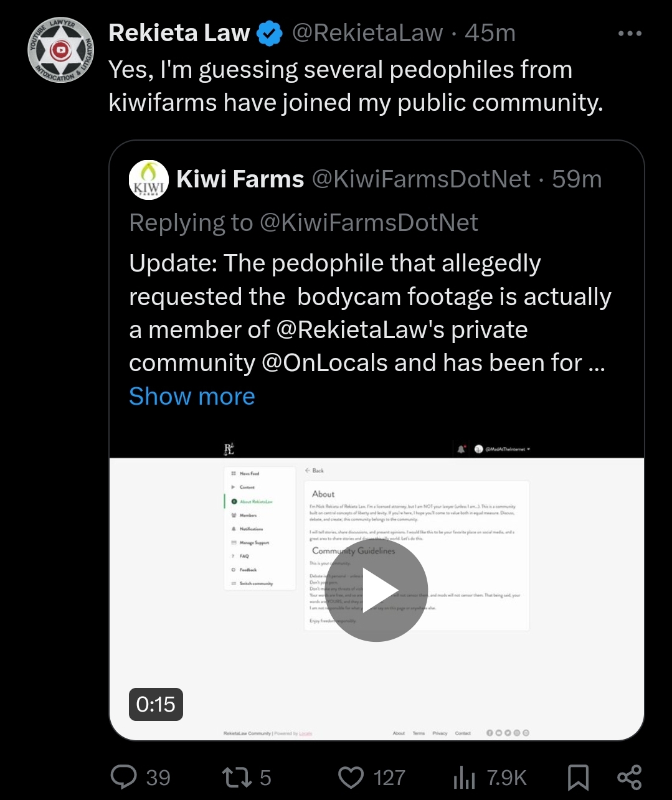The image size is (672, 800).
Task: Click the blue verified badge
Action: click(x=270, y=33)
